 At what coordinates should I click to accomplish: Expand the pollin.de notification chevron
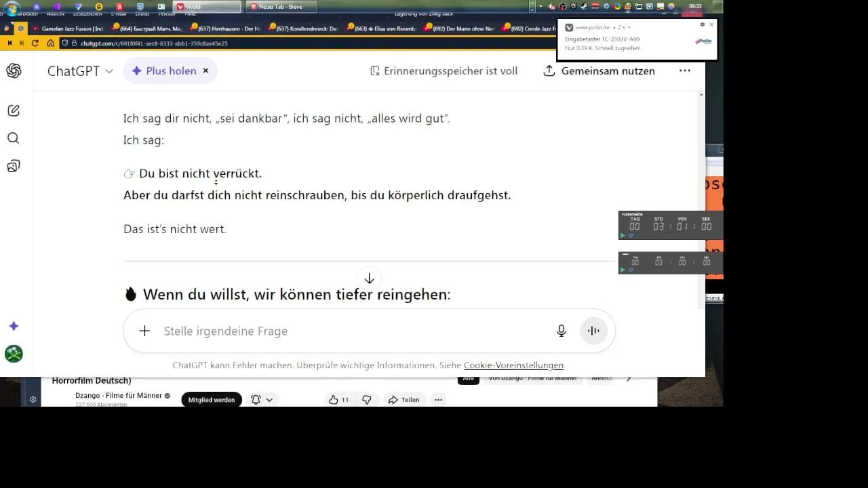(629, 28)
